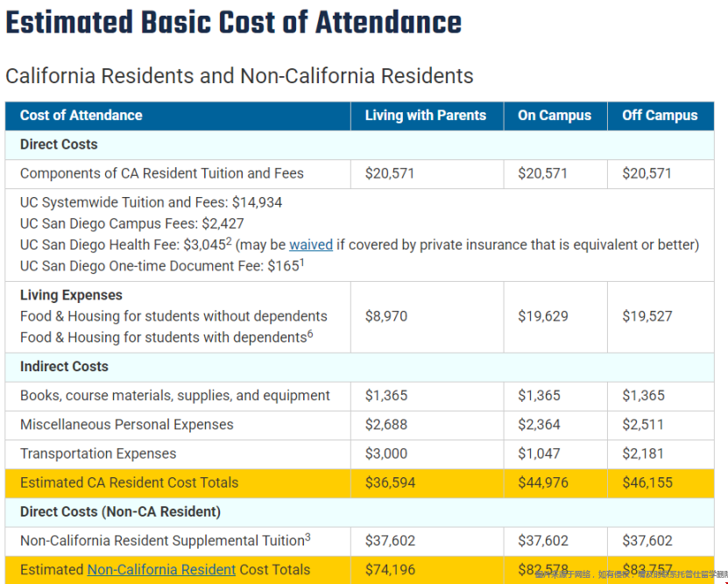The width and height of the screenshot is (728, 584).
Task: Select the "On Campus" column header
Action: pos(555,116)
